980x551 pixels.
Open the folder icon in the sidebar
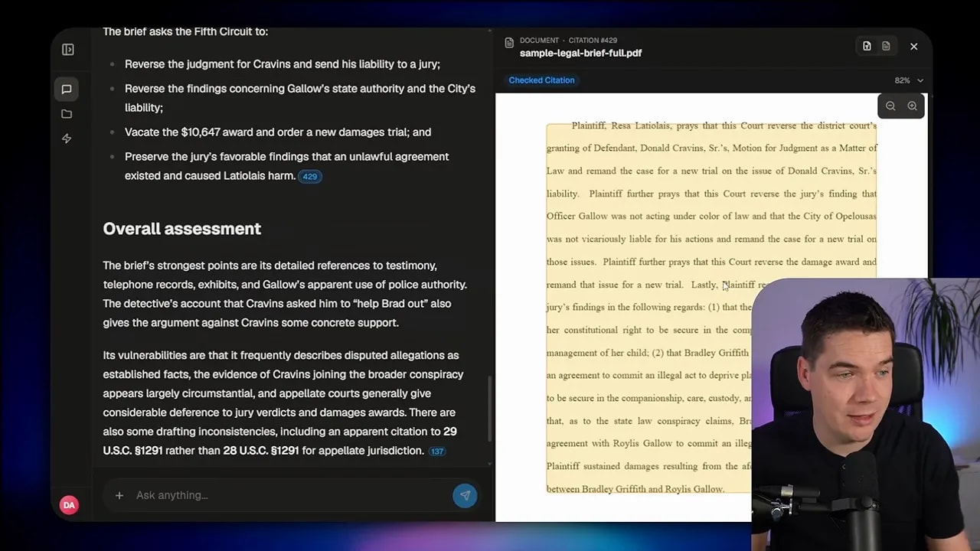click(x=67, y=114)
